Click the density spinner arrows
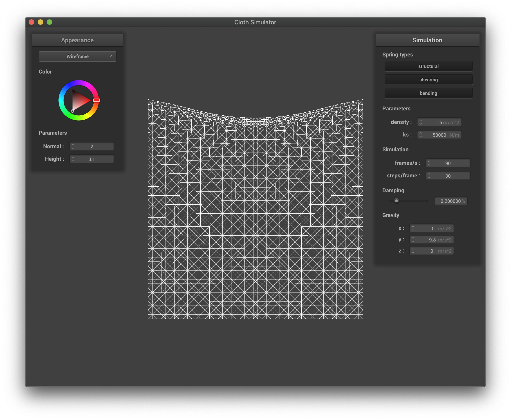 coord(421,122)
